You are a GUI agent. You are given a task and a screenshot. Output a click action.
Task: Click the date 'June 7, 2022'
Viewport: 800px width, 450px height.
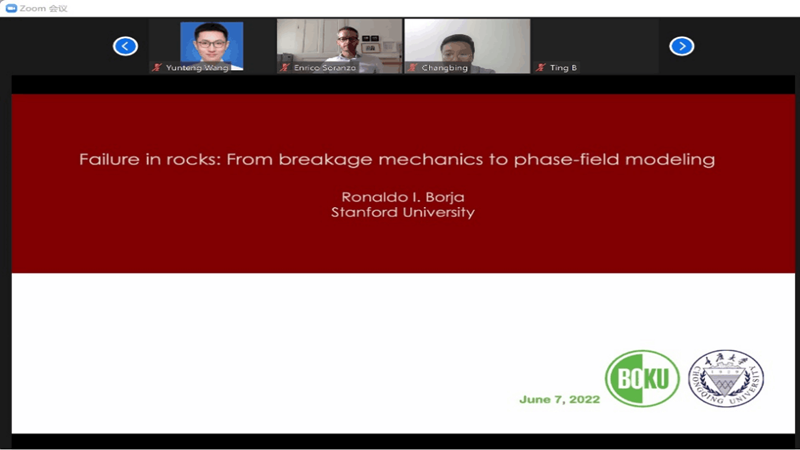(x=560, y=399)
